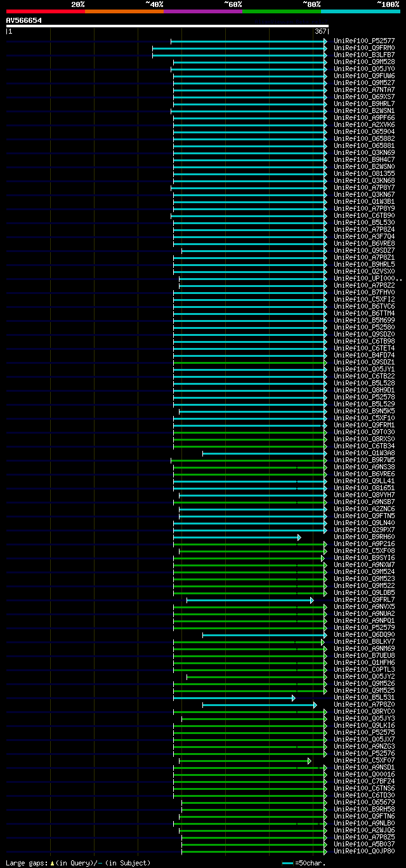This screenshot has height=868, width=406.
Task: Select hit label UniRef100_Q8VYH7
Action: pos(364,495)
